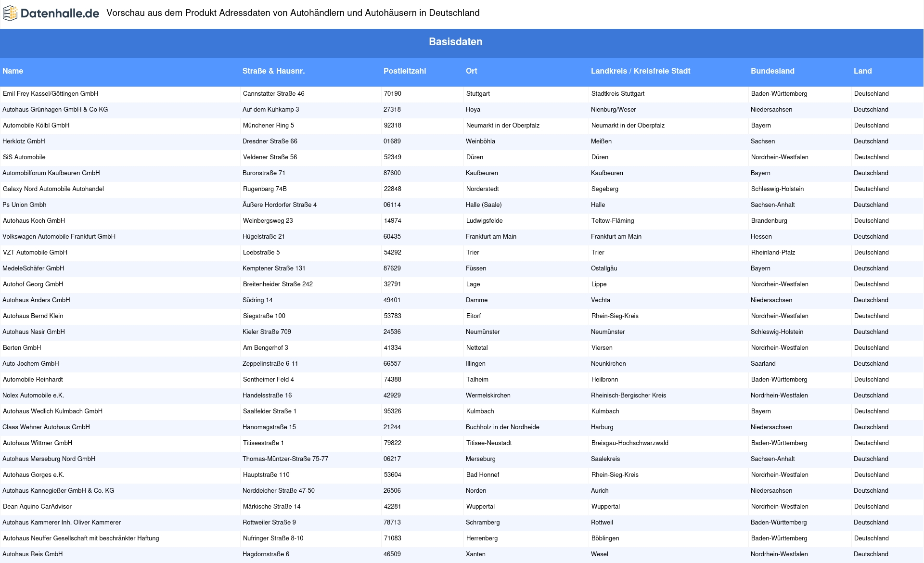The image size is (924, 563).
Task: Click the VZT Automobile GmbH cell
Action: (x=35, y=253)
